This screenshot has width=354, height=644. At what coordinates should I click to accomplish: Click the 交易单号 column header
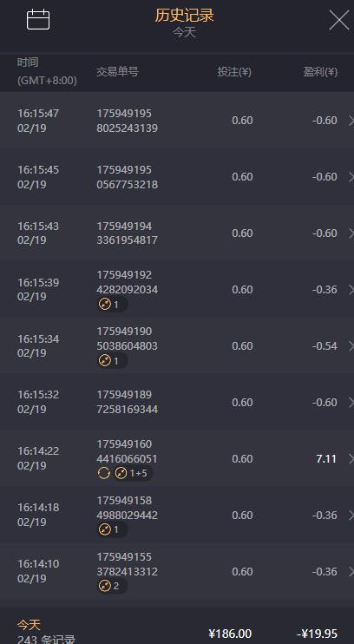click(117, 72)
